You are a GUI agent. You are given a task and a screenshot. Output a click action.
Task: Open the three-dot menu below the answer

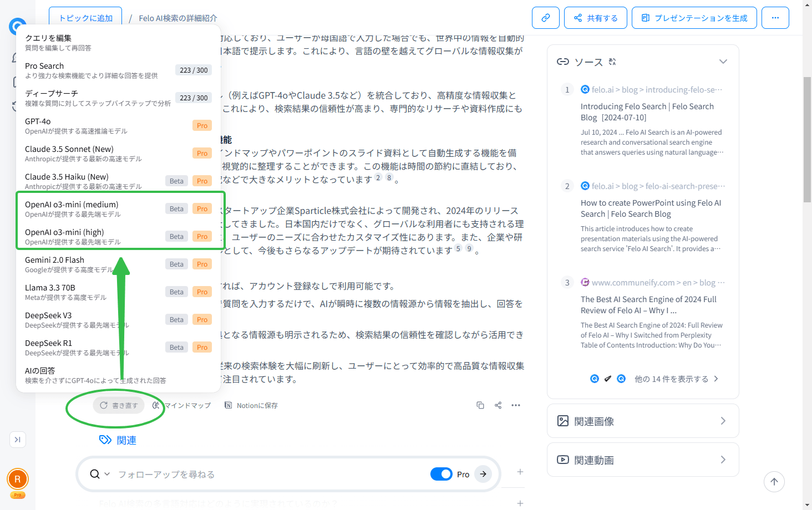click(x=516, y=405)
